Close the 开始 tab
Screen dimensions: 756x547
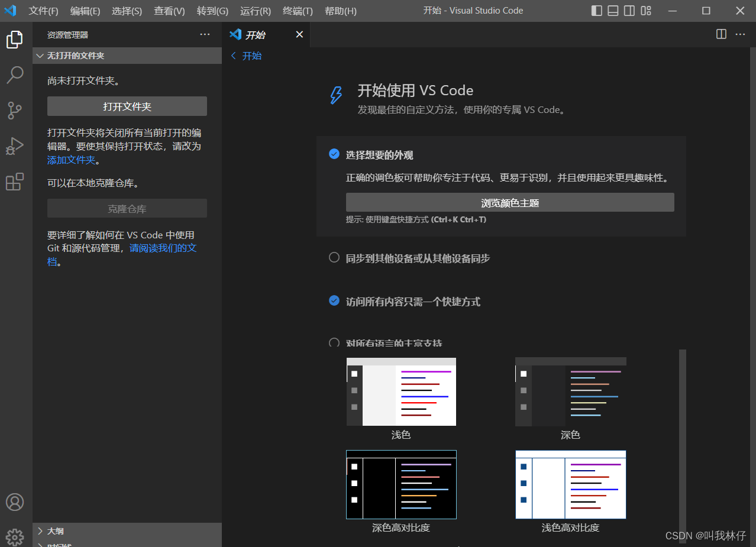[x=299, y=34]
